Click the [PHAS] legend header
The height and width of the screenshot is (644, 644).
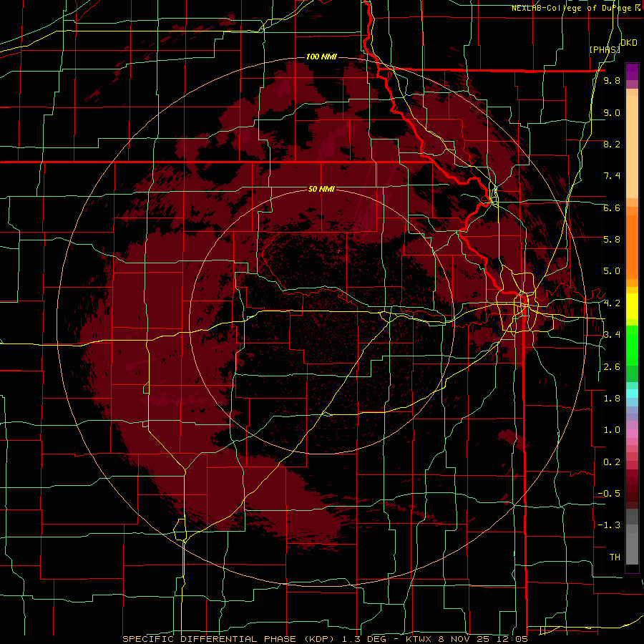605,49
